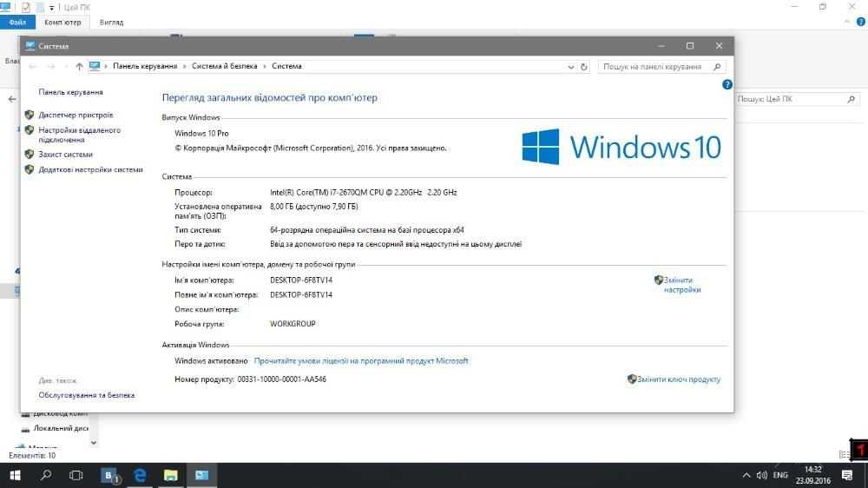Click Change product key (Змінити ключ продукту)
This screenshot has height=488, width=868.
click(x=679, y=379)
